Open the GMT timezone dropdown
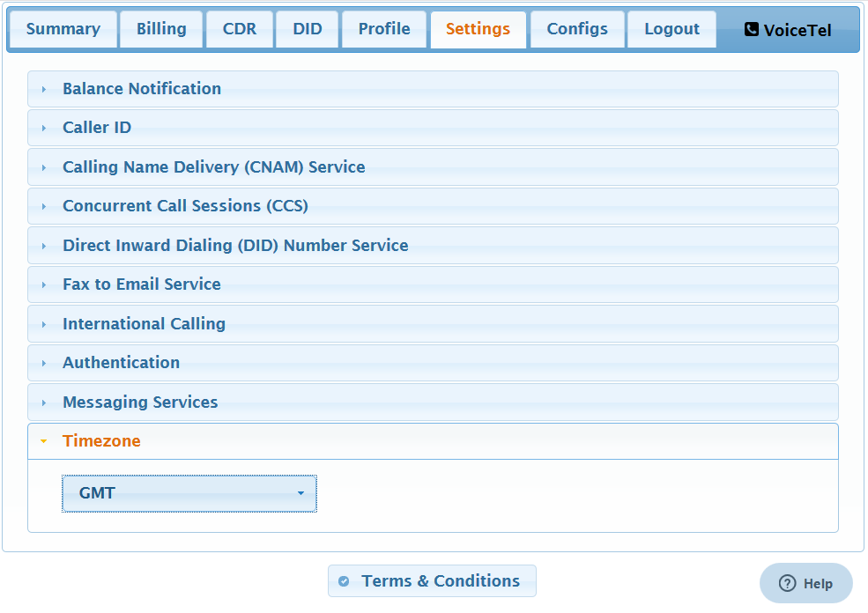Viewport: 868px width, 613px height. click(189, 493)
